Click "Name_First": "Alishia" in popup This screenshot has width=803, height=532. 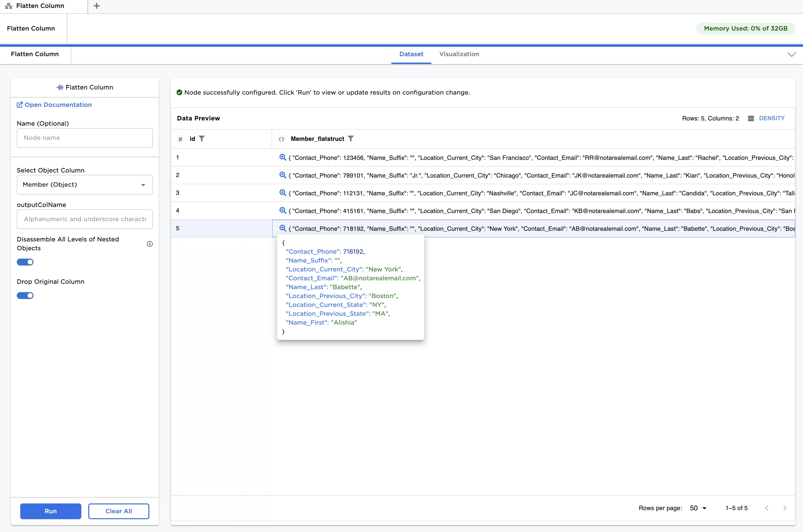(x=321, y=322)
